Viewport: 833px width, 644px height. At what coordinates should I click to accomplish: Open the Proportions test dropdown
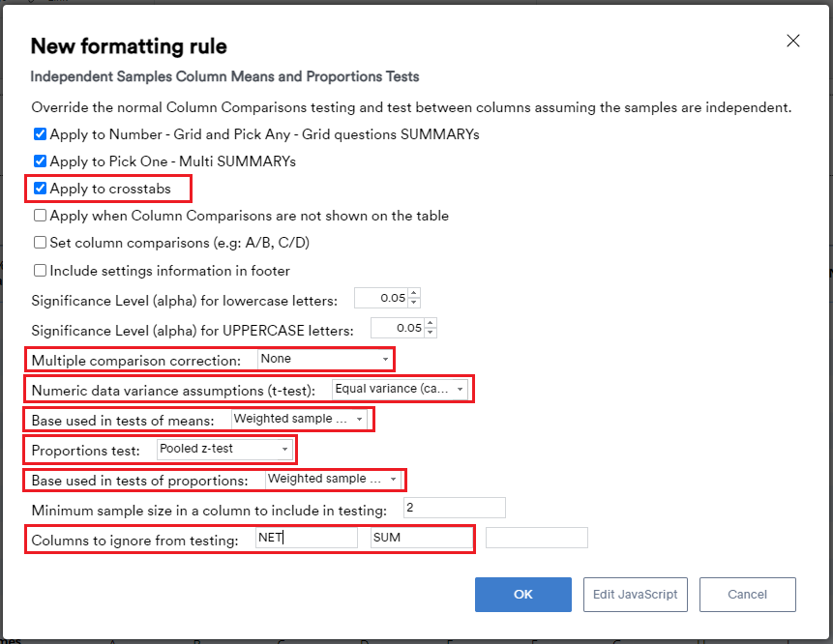tap(224, 449)
